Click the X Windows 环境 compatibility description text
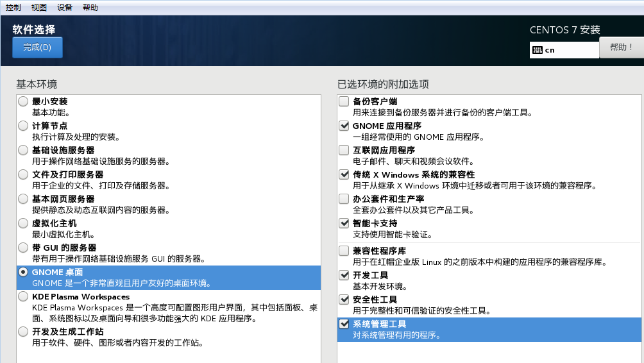The height and width of the screenshot is (363, 644). [x=475, y=185]
